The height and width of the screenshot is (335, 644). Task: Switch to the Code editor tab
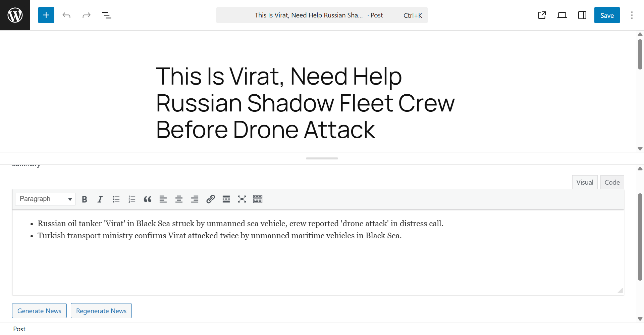[612, 182]
